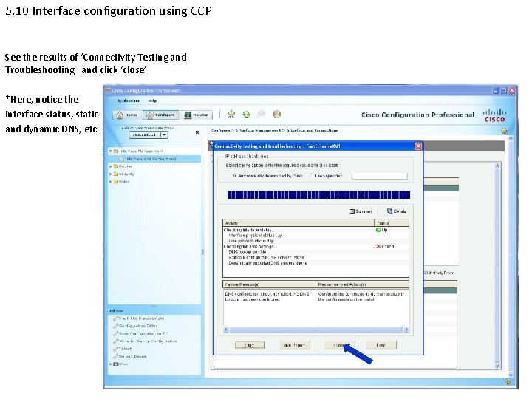The height and width of the screenshot is (399, 532).
Task: Open the community member IP dropdown
Action: tap(164, 134)
